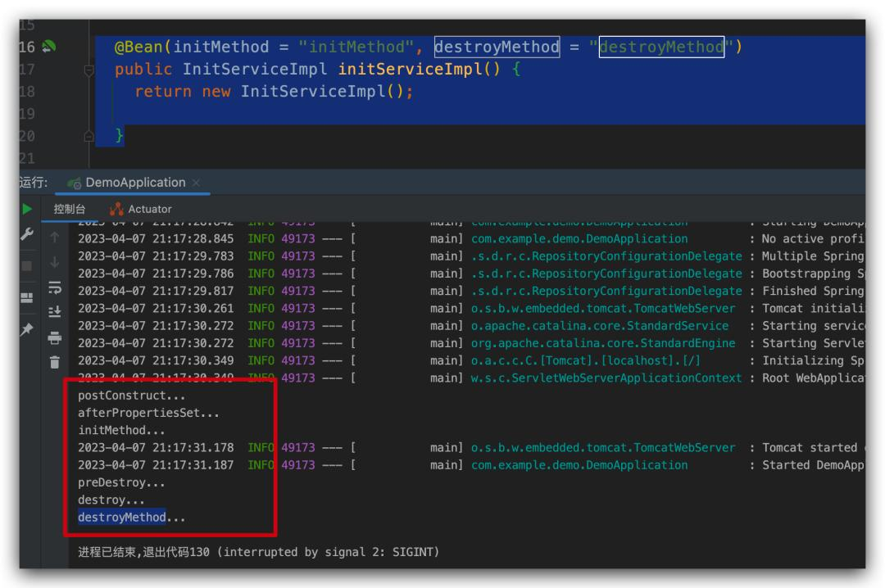Click timestamp 2023-04-07 21:17:30.261
The width and height of the screenshot is (885, 588).
pyautogui.click(x=156, y=309)
